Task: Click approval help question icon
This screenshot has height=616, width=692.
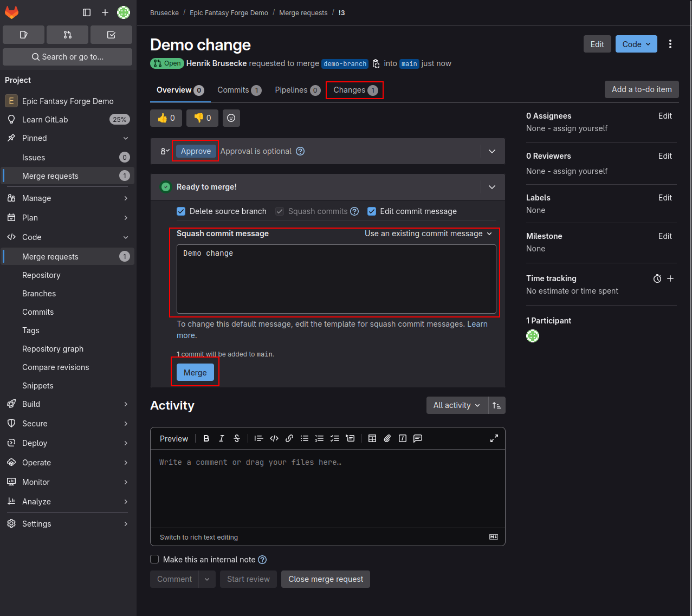Action: [300, 151]
